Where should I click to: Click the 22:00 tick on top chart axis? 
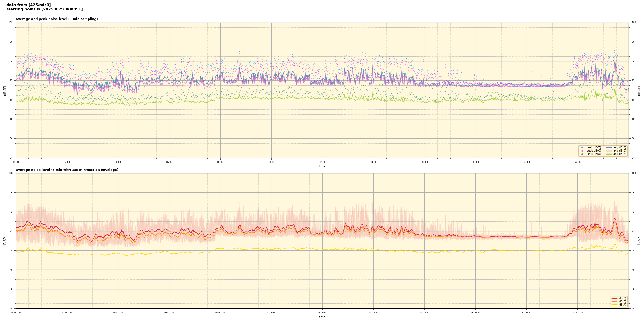pos(578,162)
